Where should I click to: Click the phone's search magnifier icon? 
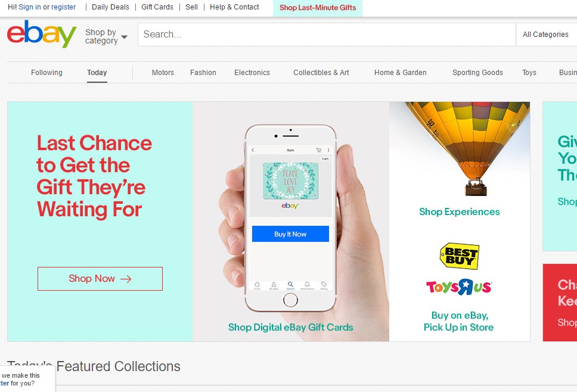pyautogui.click(x=290, y=284)
